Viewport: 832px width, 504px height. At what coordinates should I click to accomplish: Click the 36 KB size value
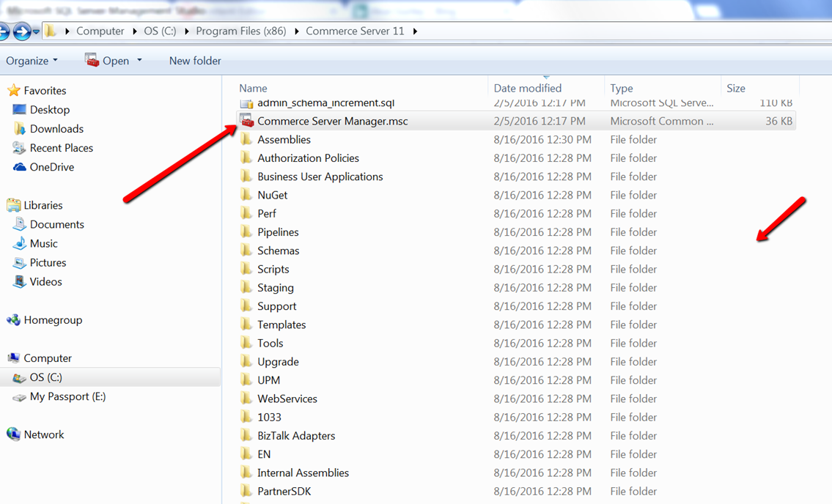(778, 121)
